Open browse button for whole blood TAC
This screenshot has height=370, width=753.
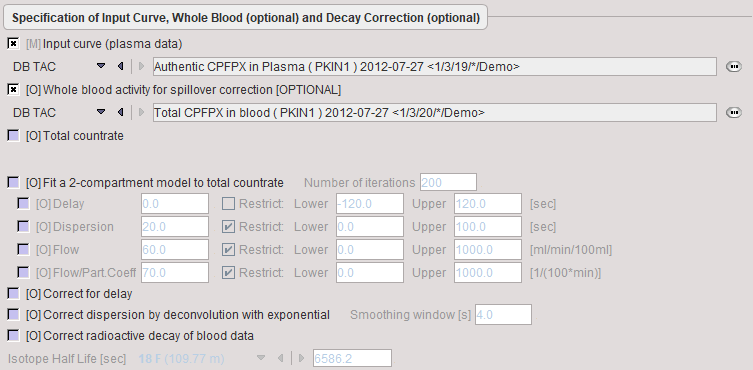[733, 113]
